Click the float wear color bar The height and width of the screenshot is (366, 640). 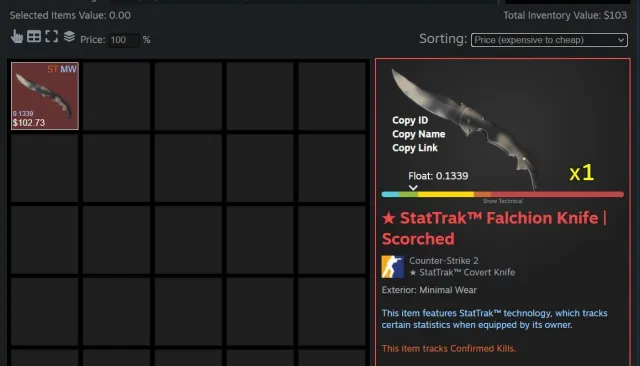(x=502, y=195)
